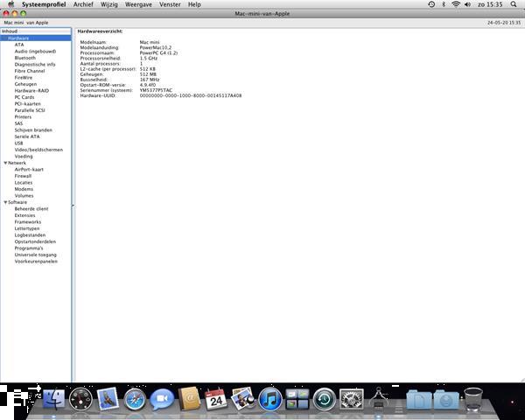Select Locaties under Netwerk
The width and height of the screenshot is (525, 420).
pyautogui.click(x=24, y=183)
